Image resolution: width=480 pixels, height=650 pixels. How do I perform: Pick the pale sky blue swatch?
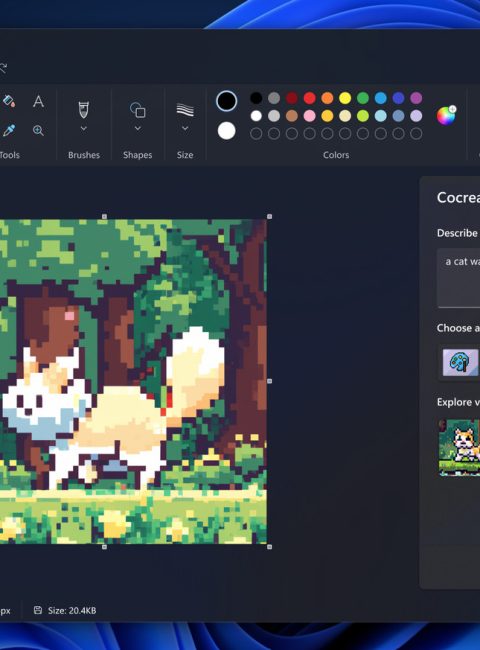(381, 116)
